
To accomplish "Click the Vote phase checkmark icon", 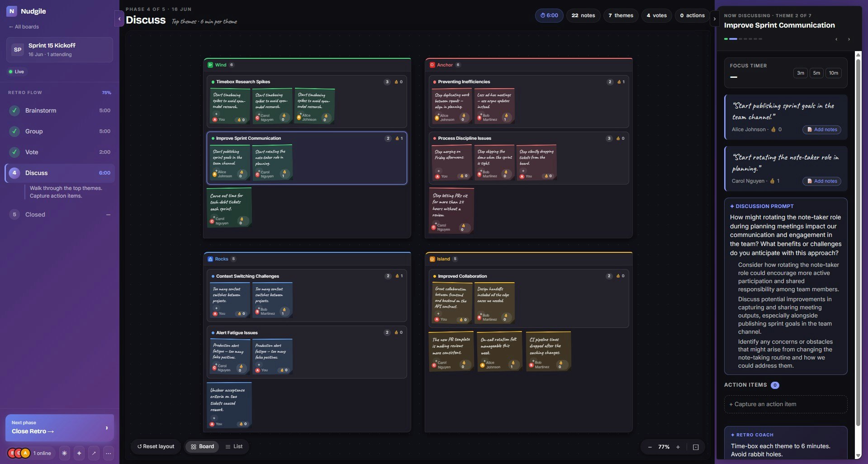I will pos(14,152).
